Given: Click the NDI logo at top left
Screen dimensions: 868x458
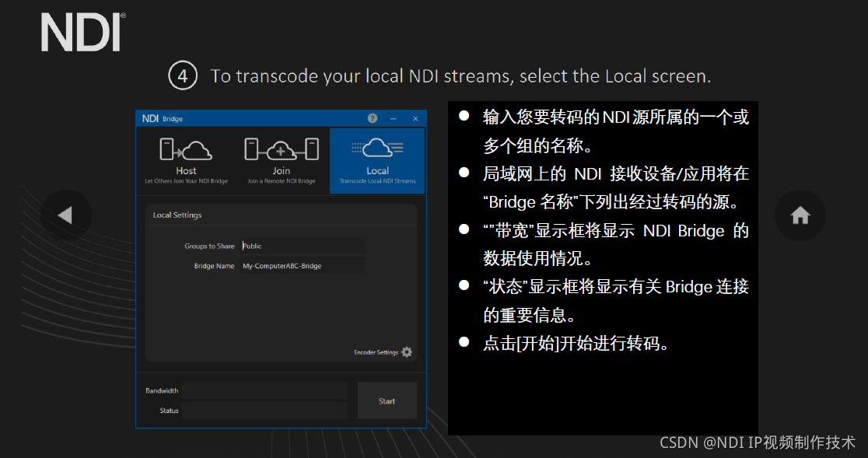Looking at the screenshot, I should click(x=83, y=32).
